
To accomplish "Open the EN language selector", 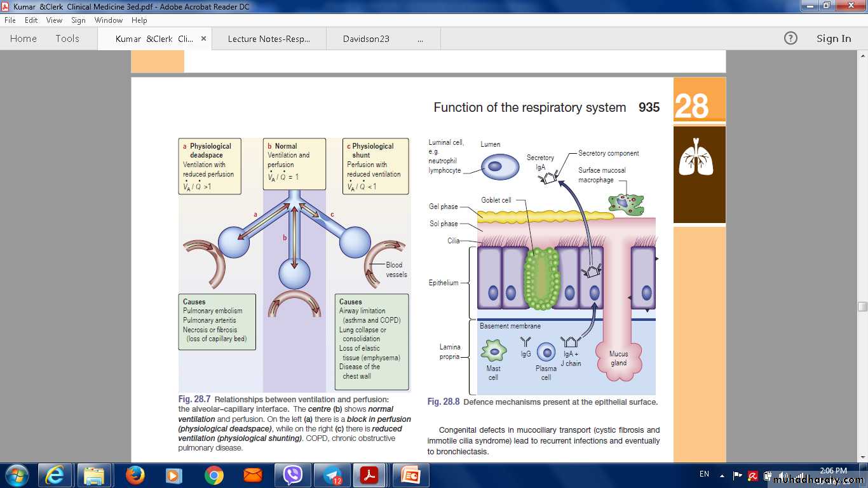I will pos(704,474).
